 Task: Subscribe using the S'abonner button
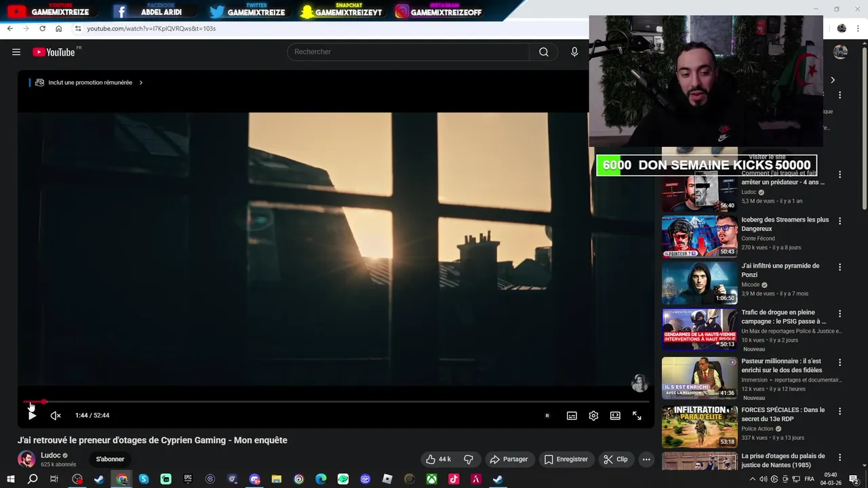[x=110, y=459]
